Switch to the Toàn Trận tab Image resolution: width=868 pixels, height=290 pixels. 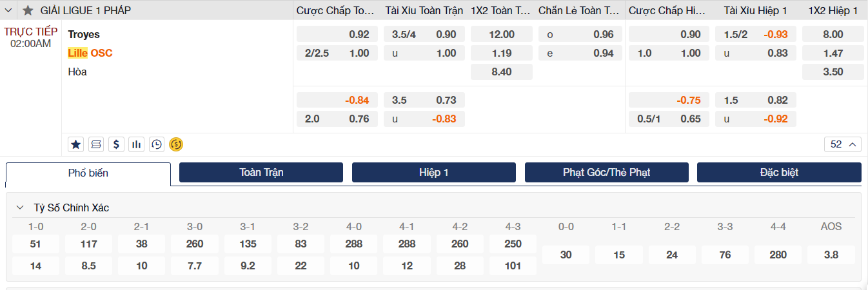[x=261, y=172]
